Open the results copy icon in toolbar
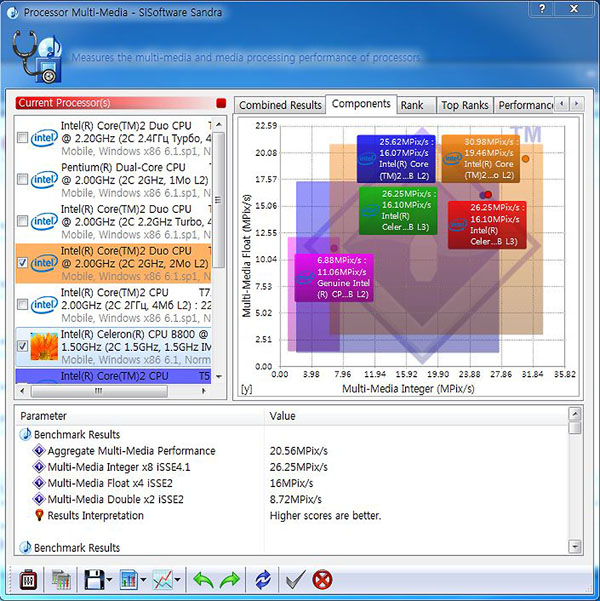The image size is (600, 601). point(61,580)
